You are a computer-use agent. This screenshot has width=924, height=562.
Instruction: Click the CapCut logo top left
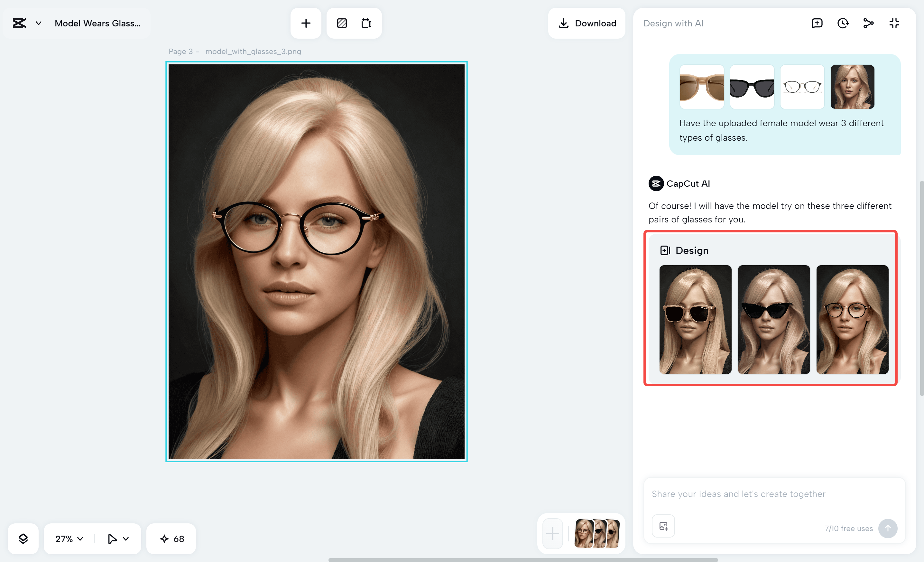19,23
